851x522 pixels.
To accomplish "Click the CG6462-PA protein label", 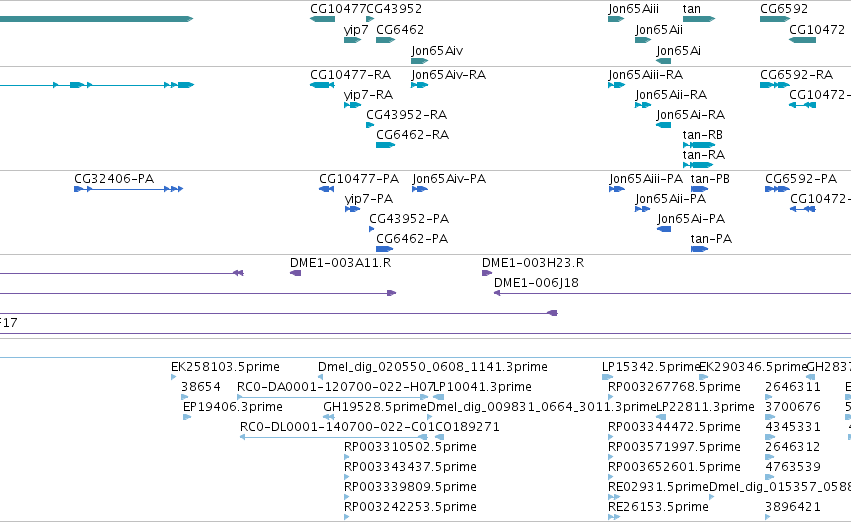I will (x=412, y=239).
